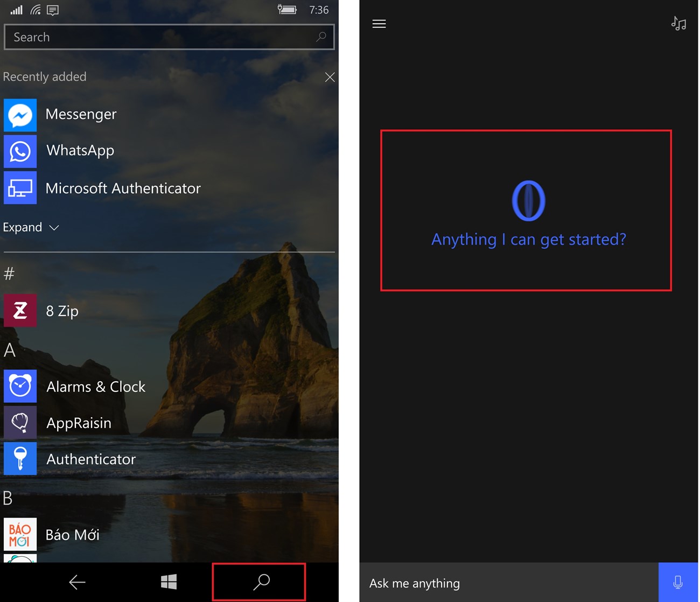Viewport: 700px width, 602px height.
Task: Jump to the A letter group header
Action: (x=10, y=350)
